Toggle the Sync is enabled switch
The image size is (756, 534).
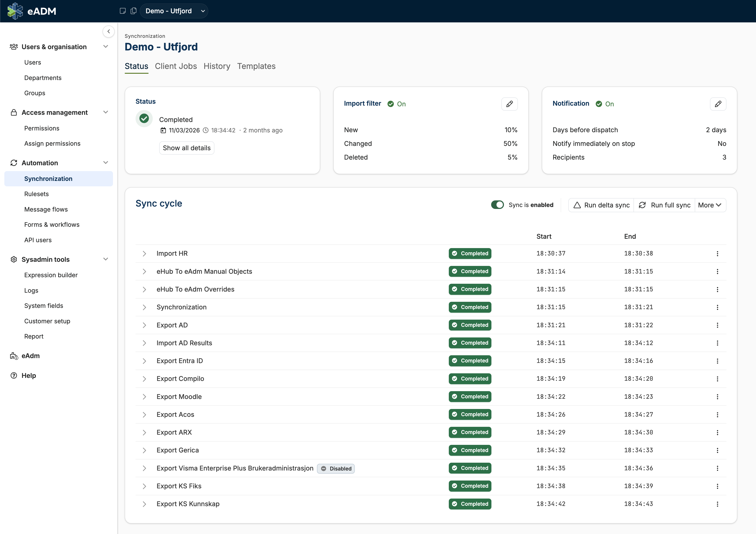coord(497,205)
